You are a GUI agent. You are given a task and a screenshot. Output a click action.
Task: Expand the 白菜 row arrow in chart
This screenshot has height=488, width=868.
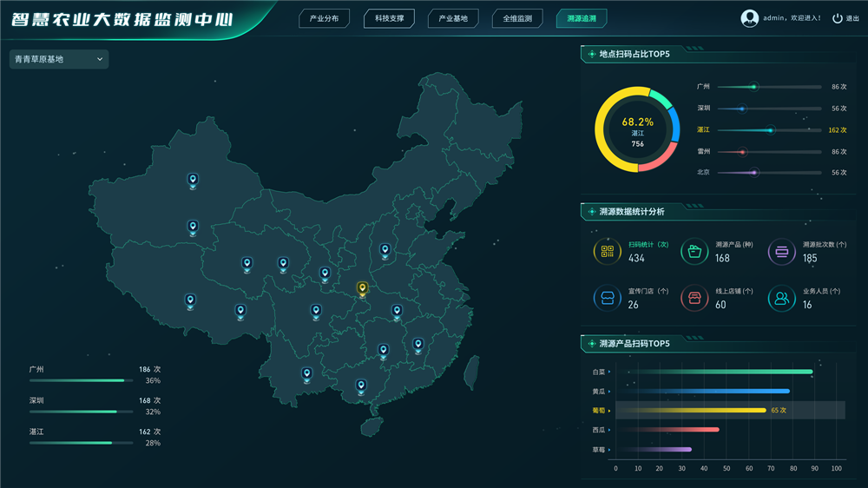pos(609,372)
